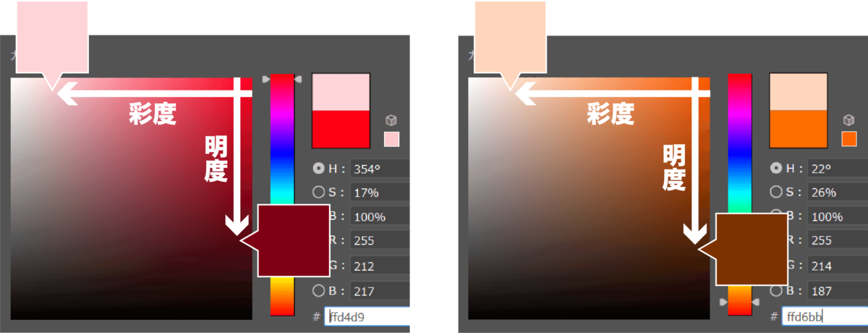Select the S radio button beside the 17% value
The height and width of the screenshot is (333, 868).
[318, 193]
